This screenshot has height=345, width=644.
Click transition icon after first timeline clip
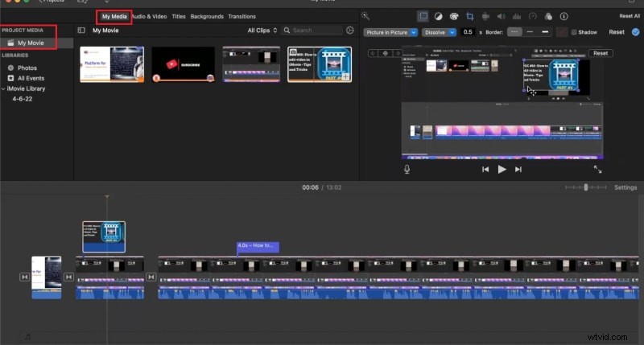tap(68, 277)
